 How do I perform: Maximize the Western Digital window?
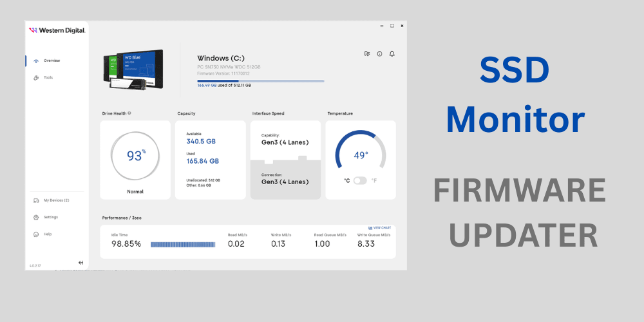(x=392, y=26)
